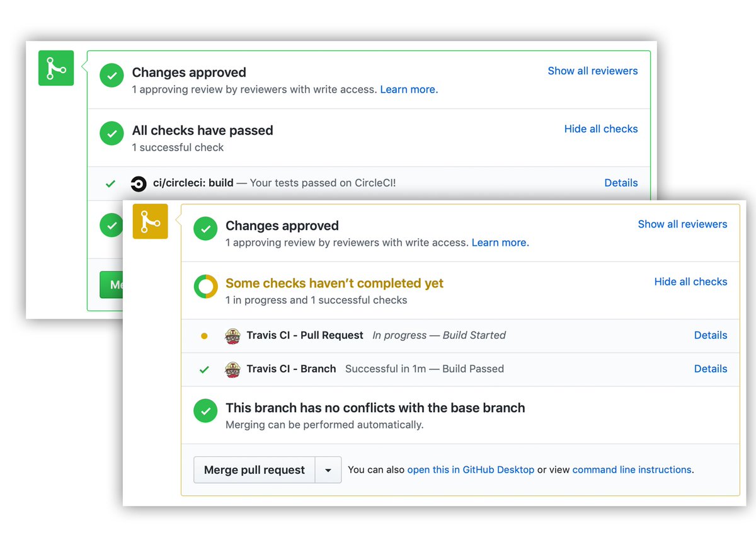This screenshot has width=756, height=540.
Task: Click 'Changes approved' heading in back panel
Action: 189,72
